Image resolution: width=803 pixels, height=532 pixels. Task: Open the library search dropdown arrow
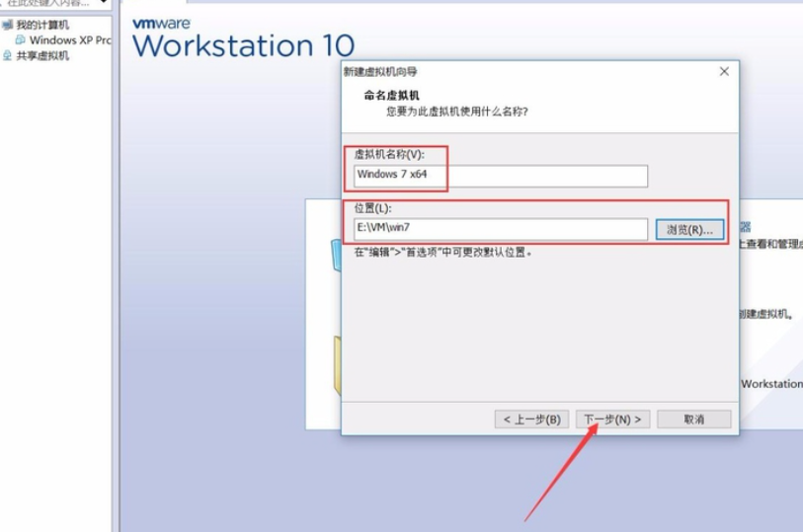pos(104,3)
